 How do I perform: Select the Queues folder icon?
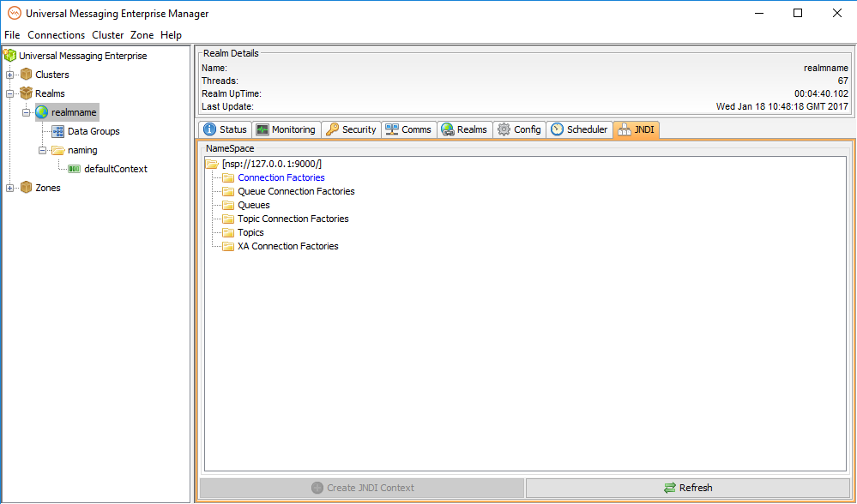click(x=228, y=205)
